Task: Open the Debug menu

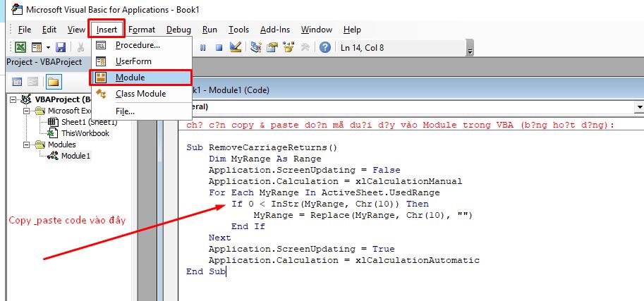Action: (178, 30)
